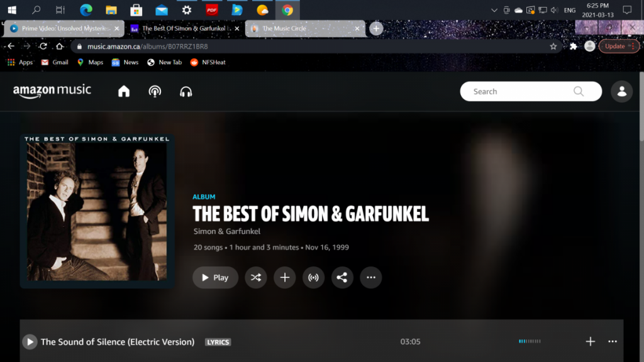Viewport: 644px width, 362px height.
Task: Open NFSHeat bookmark
Action: point(208,62)
